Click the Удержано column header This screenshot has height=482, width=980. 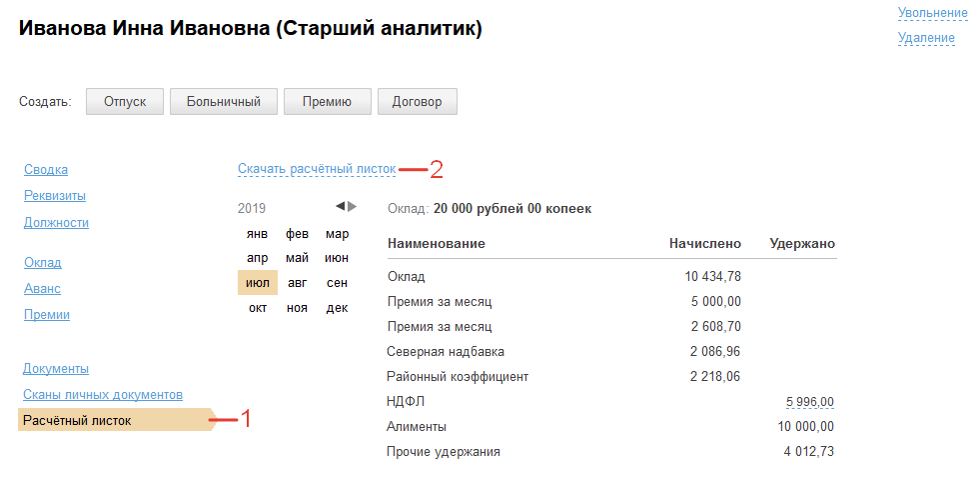coord(802,244)
